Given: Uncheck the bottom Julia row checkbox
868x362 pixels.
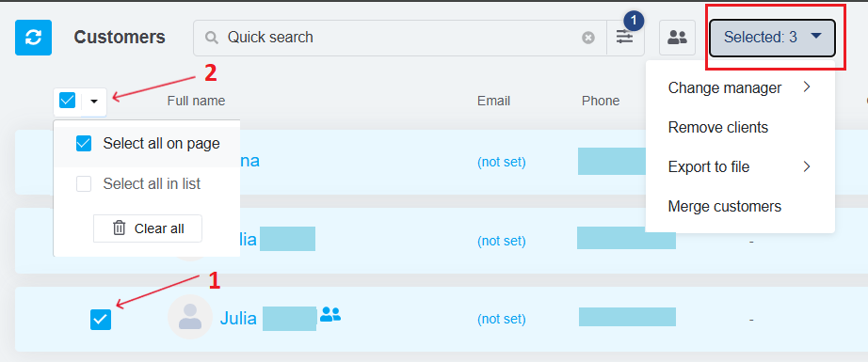Looking at the screenshot, I should pos(101,320).
